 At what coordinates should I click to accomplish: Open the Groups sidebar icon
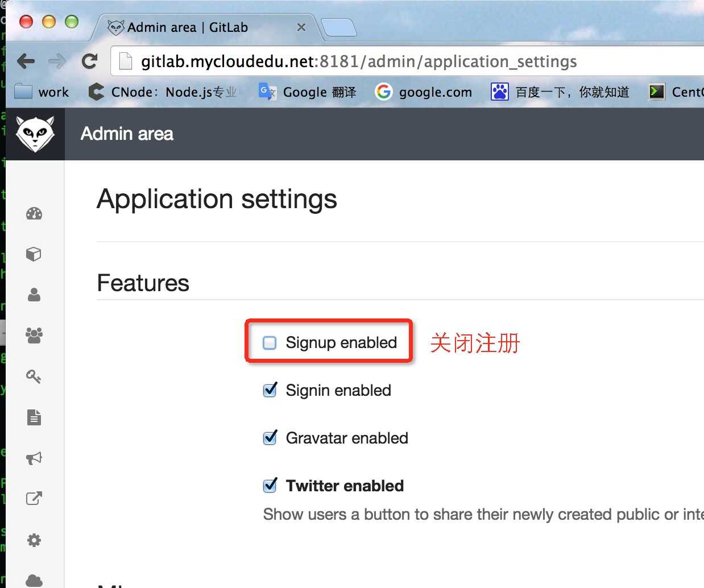pyautogui.click(x=34, y=335)
